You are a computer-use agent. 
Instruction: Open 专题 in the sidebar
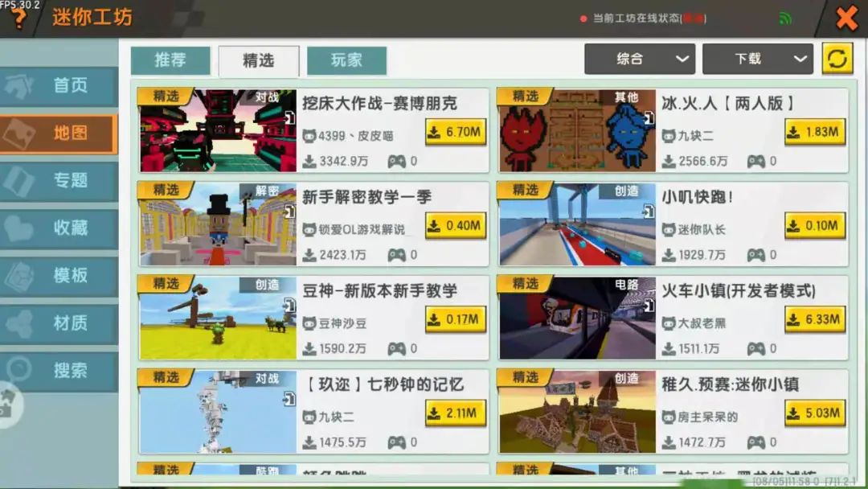click(59, 180)
